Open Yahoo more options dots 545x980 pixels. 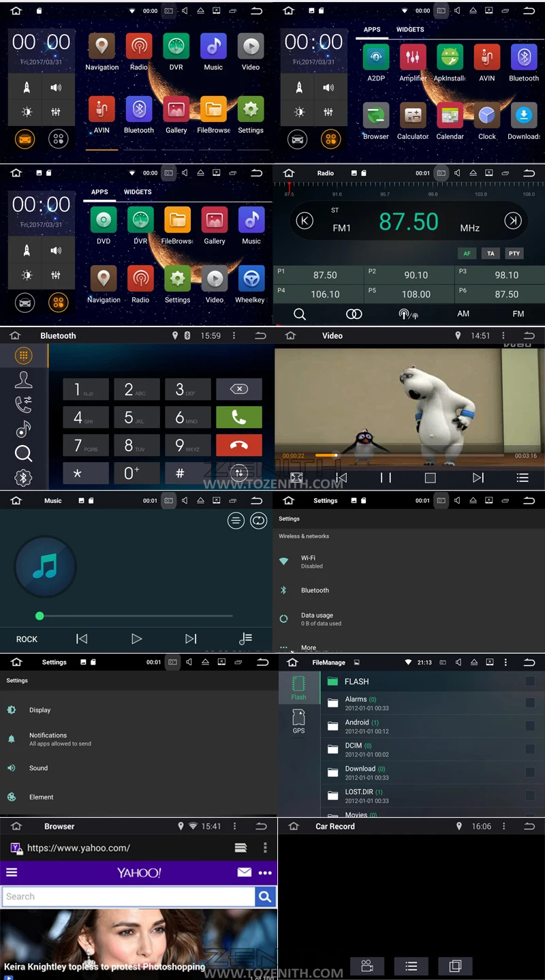pos(265,873)
